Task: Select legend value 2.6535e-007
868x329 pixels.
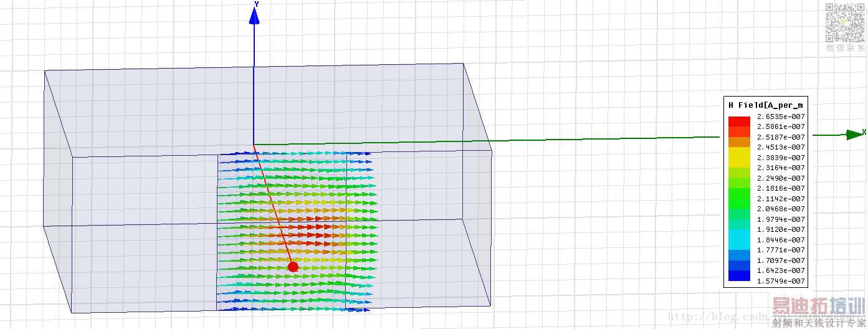Action: click(x=781, y=116)
